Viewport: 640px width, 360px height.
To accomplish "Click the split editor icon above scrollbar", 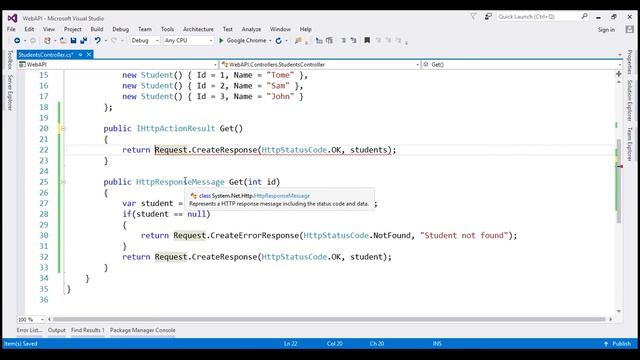I will [x=619, y=74].
